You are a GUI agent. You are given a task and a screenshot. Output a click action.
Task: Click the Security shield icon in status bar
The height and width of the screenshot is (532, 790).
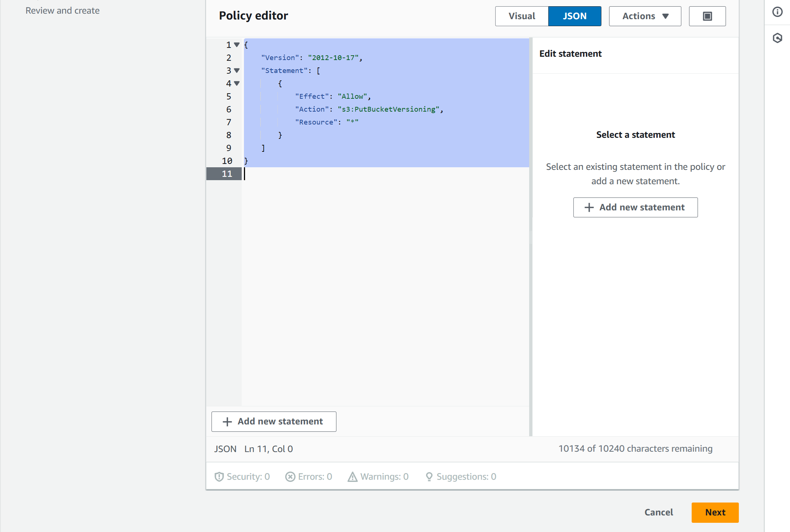click(219, 476)
